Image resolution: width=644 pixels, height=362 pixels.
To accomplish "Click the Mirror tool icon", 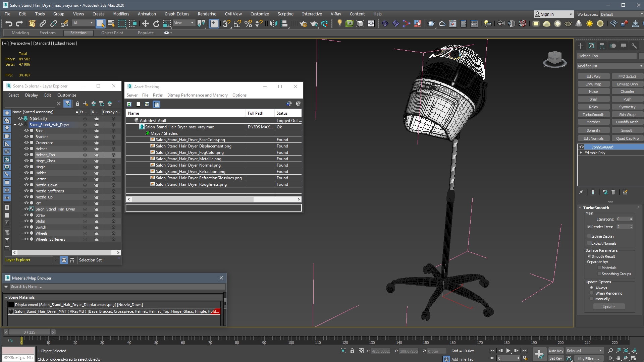I will click(x=274, y=23).
